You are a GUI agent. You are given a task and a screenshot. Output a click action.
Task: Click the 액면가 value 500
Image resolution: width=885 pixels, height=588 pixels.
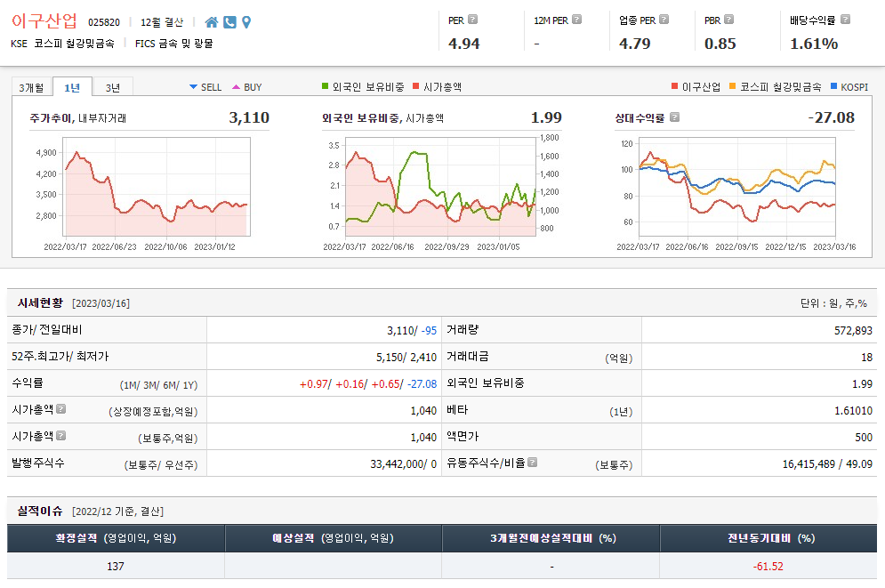864,438
